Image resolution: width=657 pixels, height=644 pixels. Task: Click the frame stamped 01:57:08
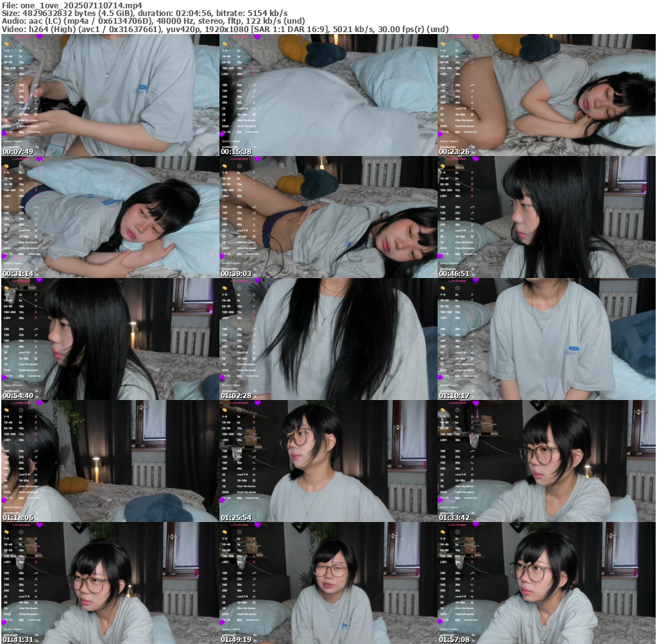(x=547, y=583)
